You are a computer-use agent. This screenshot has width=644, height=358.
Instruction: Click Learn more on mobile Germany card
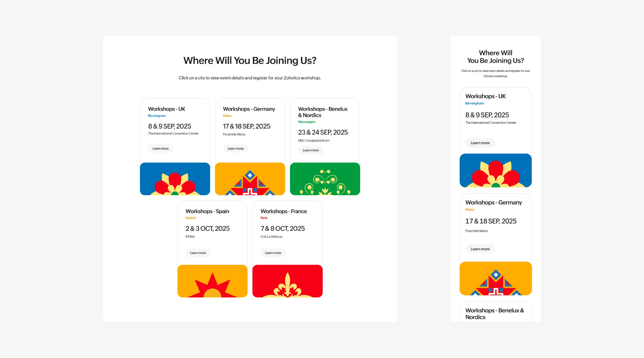[x=480, y=249]
